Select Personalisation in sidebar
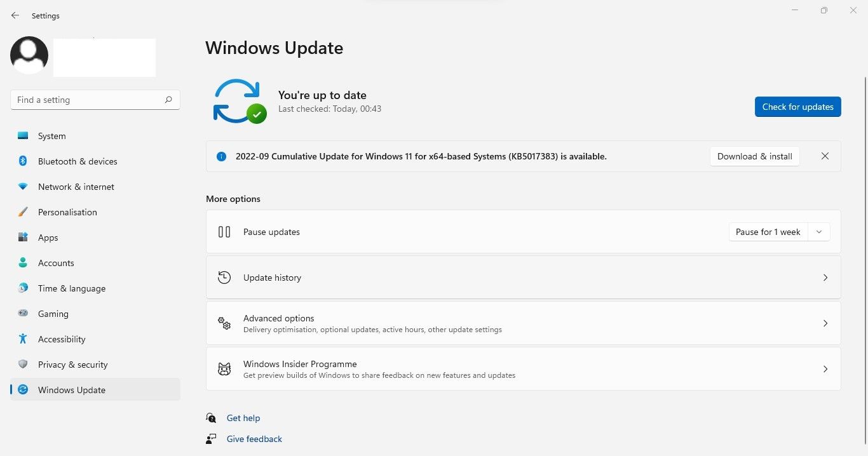This screenshot has height=456, width=868. tap(95, 212)
